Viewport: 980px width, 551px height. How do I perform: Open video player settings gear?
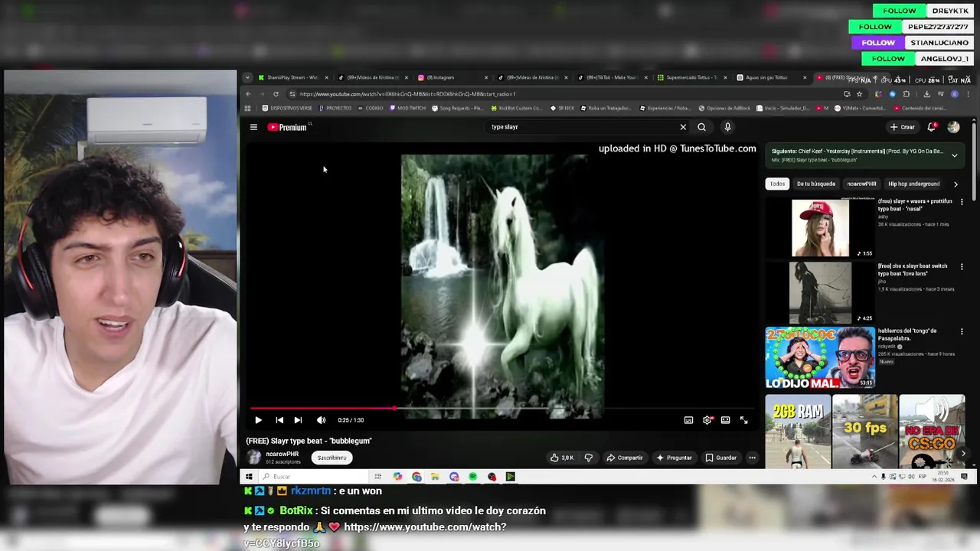(x=707, y=420)
